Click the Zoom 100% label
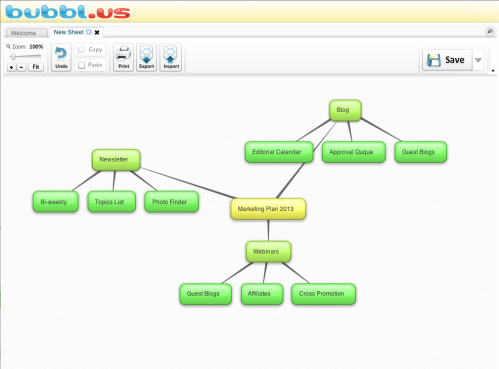The width and height of the screenshot is (499, 369). (25, 47)
